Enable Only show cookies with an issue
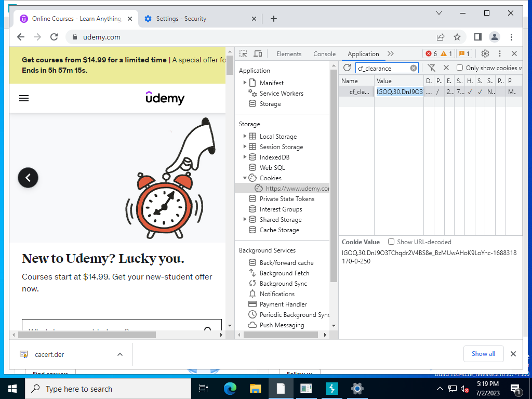This screenshot has width=532, height=399. (460, 68)
